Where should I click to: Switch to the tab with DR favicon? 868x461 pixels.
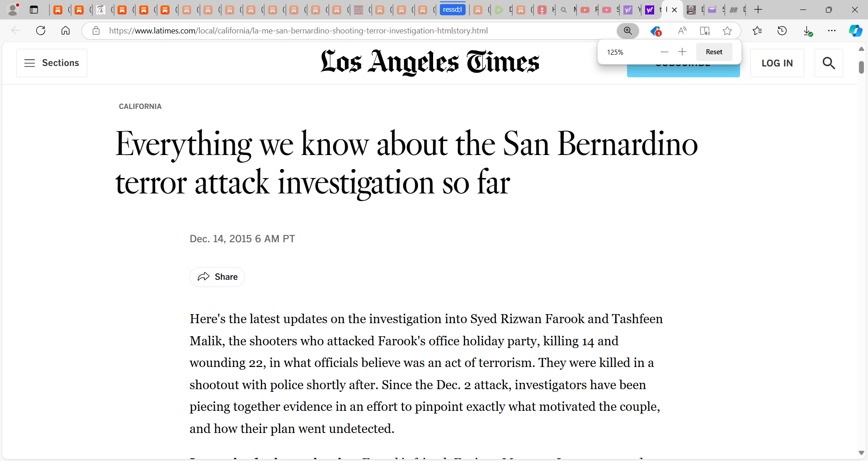[x=734, y=9]
